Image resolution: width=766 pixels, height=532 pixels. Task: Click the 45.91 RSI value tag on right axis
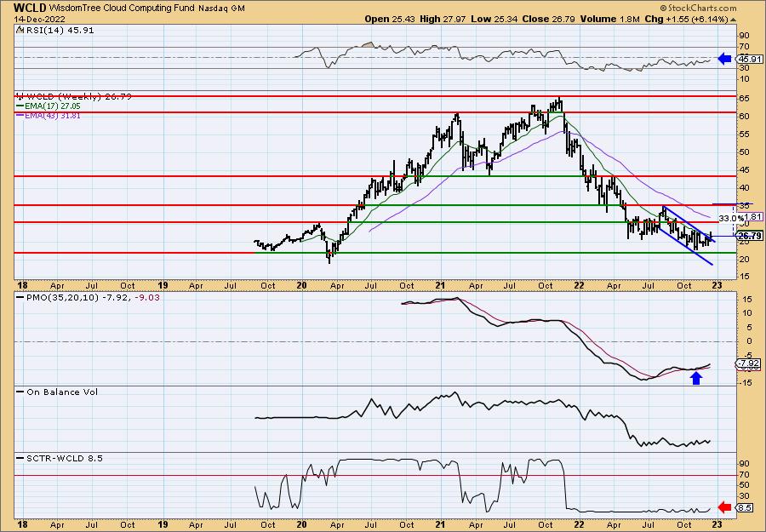coord(750,59)
